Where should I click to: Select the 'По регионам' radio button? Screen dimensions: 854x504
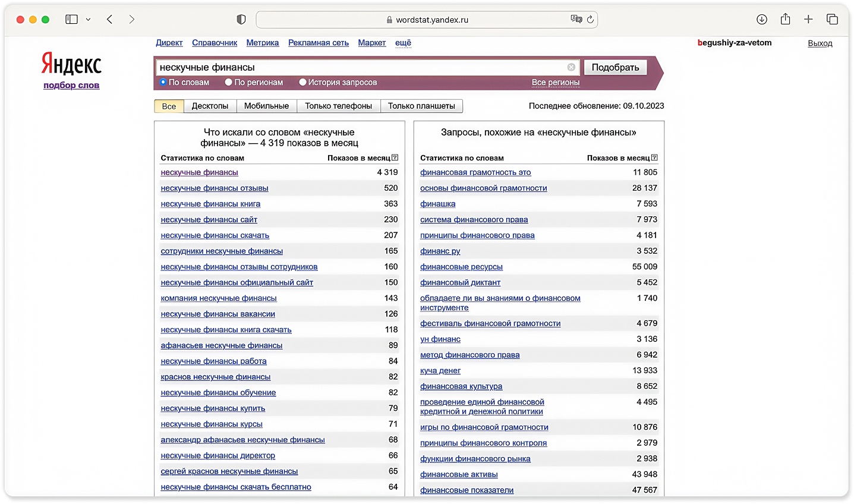coord(228,83)
